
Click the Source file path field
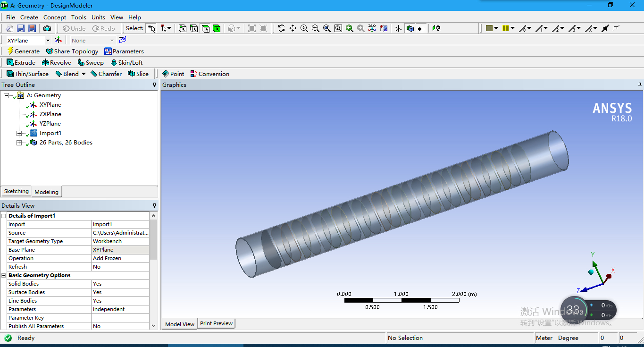(120, 233)
